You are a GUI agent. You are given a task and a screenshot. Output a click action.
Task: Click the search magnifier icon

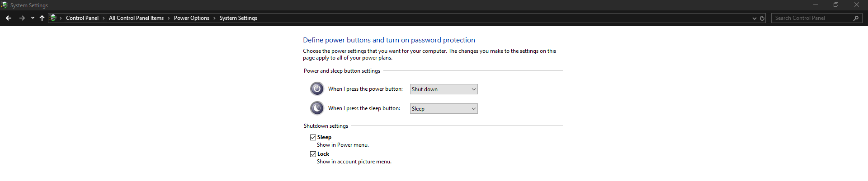pyautogui.click(x=856, y=18)
